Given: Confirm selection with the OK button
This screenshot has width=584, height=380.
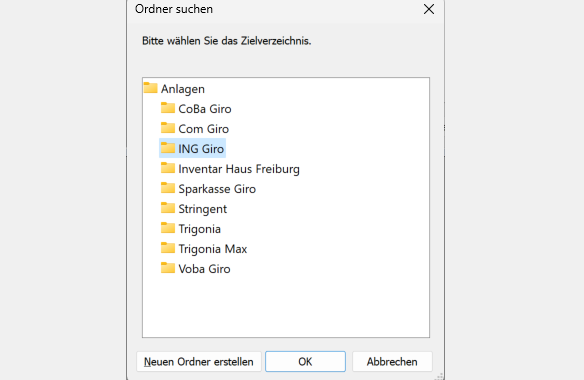Looking at the screenshot, I should 305,361.
